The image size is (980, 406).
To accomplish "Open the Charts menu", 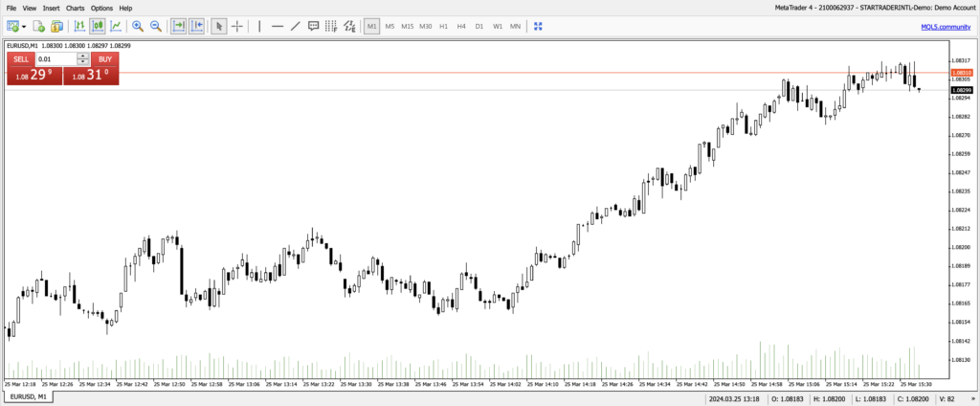I will click(x=75, y=8).
